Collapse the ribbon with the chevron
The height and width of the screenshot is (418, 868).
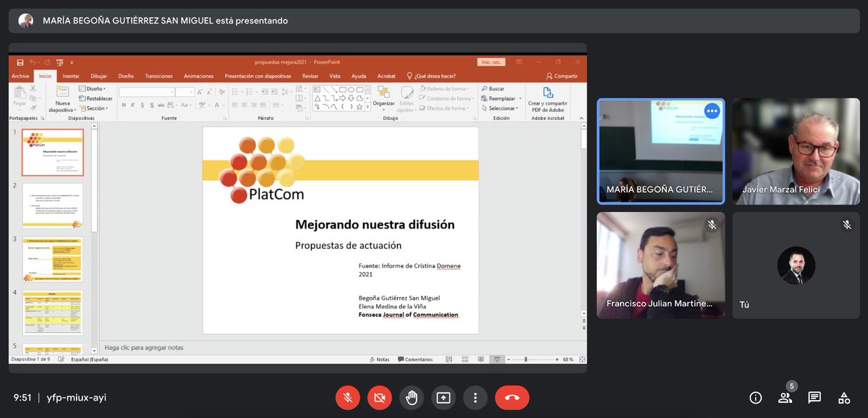[581, 117]
